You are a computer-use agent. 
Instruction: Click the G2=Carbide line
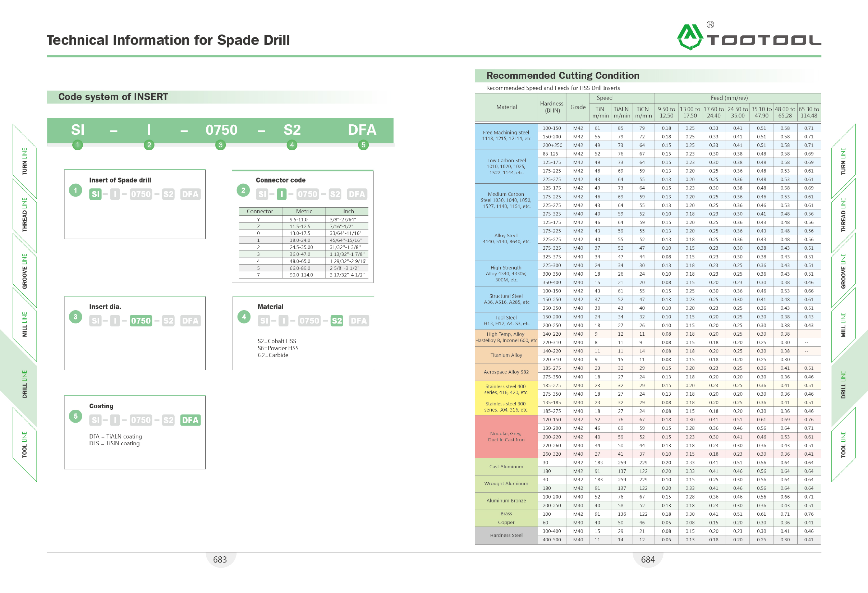(x=273, y=355)
